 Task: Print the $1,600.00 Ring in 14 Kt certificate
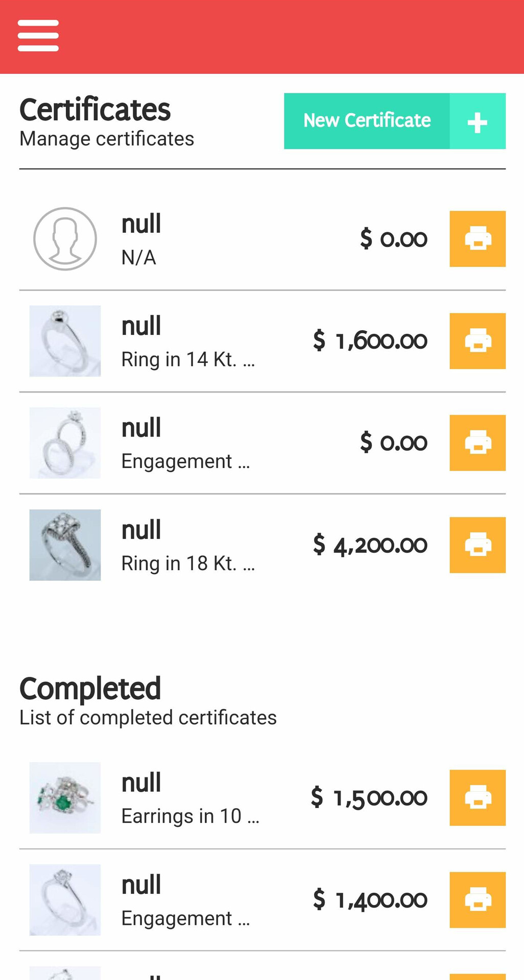click(478, 341)
